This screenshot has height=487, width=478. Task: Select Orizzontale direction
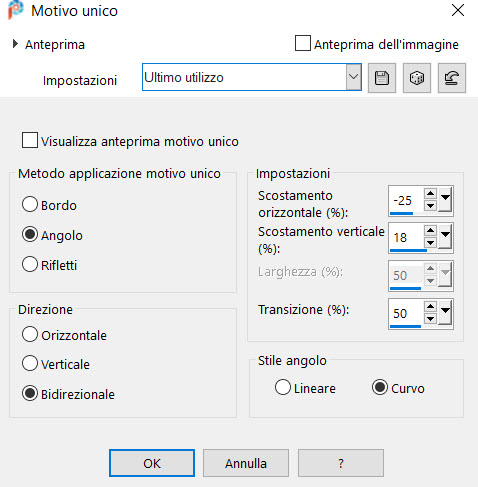click(x=30, y=334)
